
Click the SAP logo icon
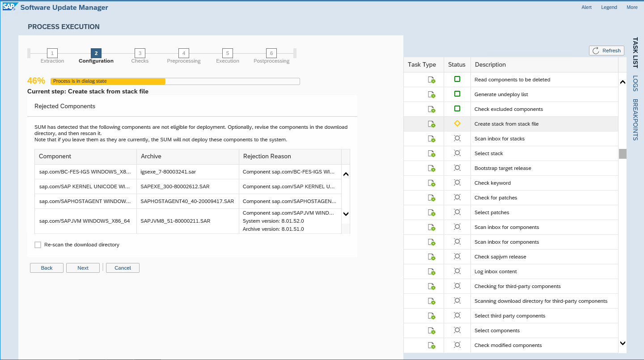coord(9,7)
